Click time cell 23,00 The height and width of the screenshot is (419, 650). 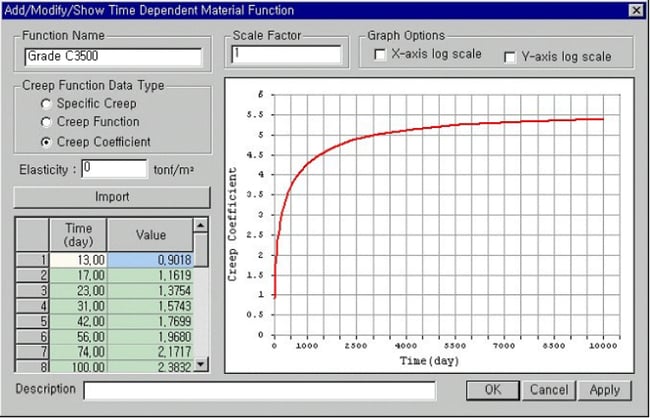point(78,291)
